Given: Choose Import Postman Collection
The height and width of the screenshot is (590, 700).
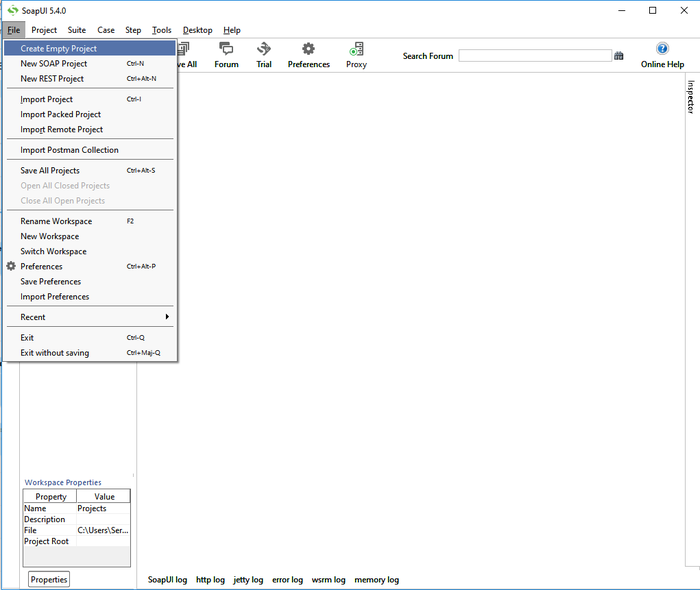Looking at the screenshot, I should pos(90,150).
